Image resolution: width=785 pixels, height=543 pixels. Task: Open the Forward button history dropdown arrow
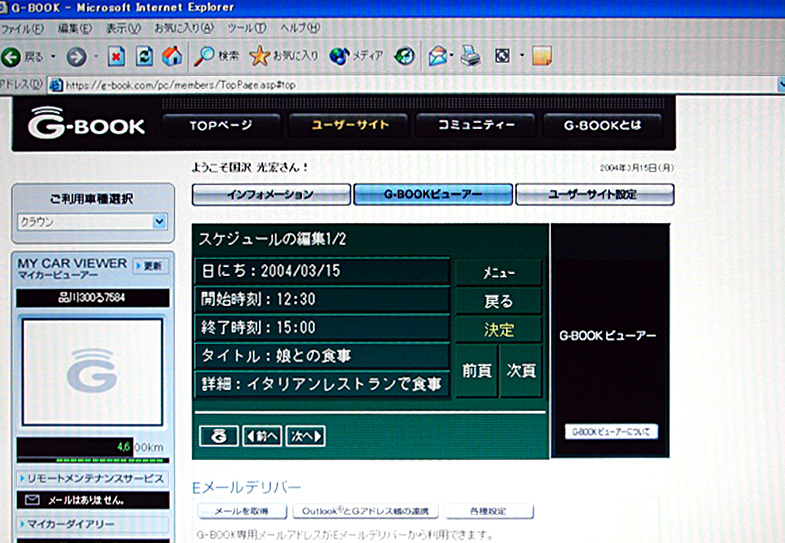(96, 57)
